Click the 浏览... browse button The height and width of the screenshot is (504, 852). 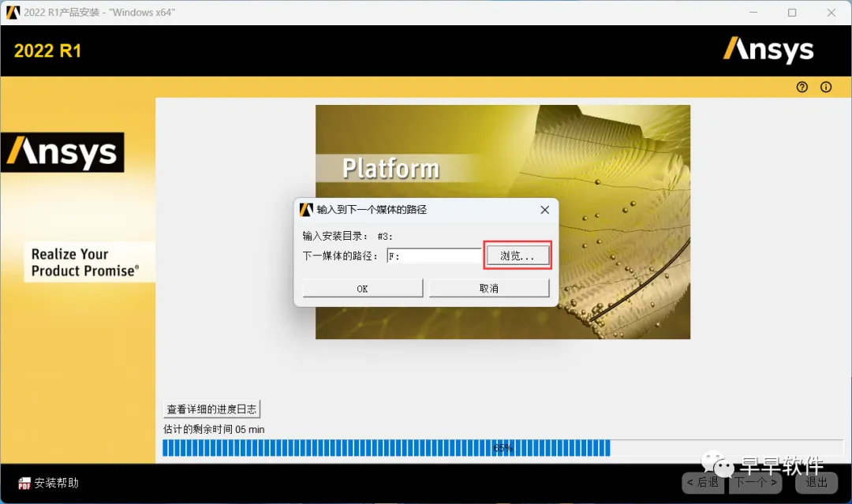518,256
